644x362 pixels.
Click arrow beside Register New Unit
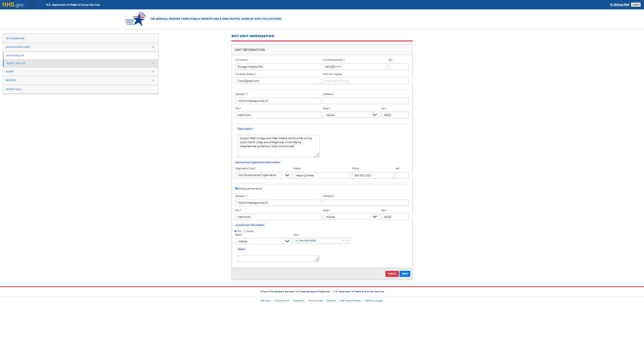(153, 63)
